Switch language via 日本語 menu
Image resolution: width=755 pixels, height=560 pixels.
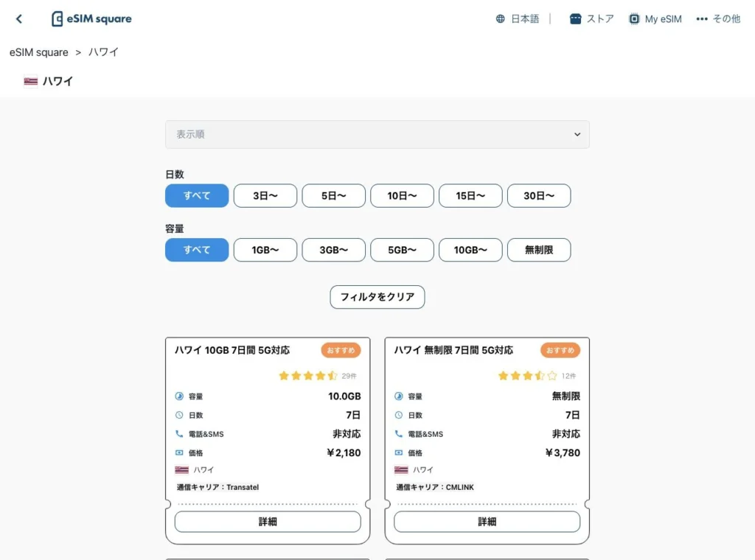click(525, 18)
